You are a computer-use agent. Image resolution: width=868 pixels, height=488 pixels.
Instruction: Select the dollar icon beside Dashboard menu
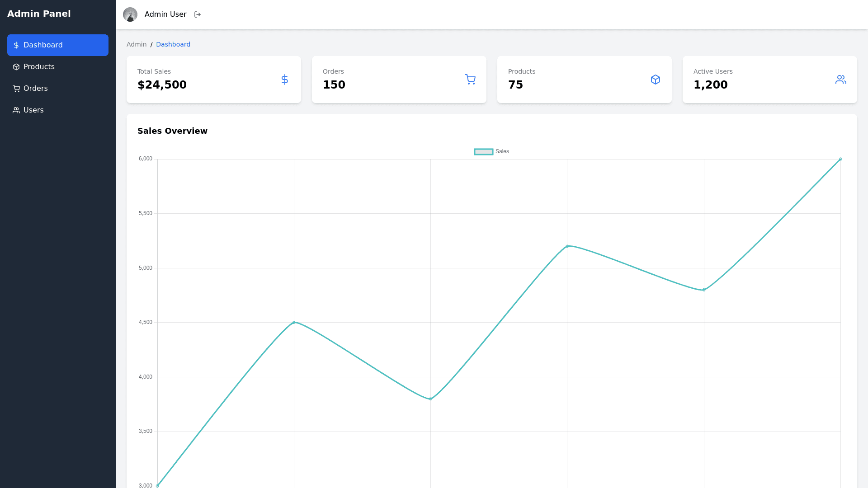pyautogui.click(x=16, y=45)
